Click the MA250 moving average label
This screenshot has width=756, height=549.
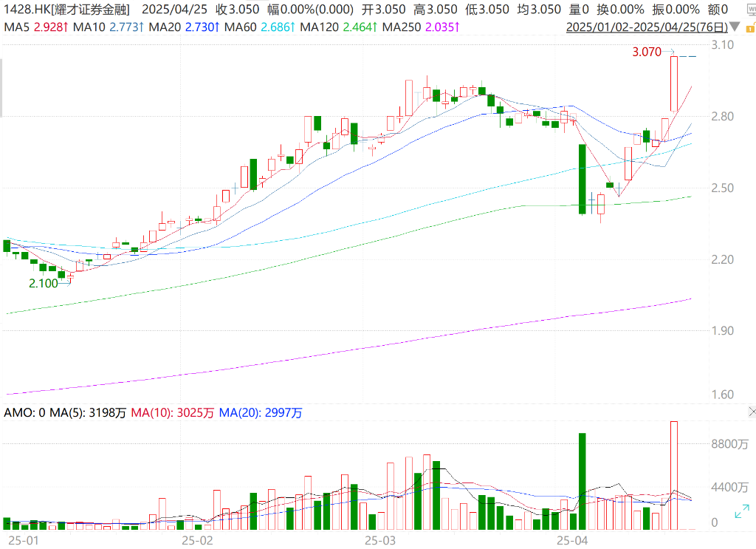pyautogui.click(x=421, y=27)
